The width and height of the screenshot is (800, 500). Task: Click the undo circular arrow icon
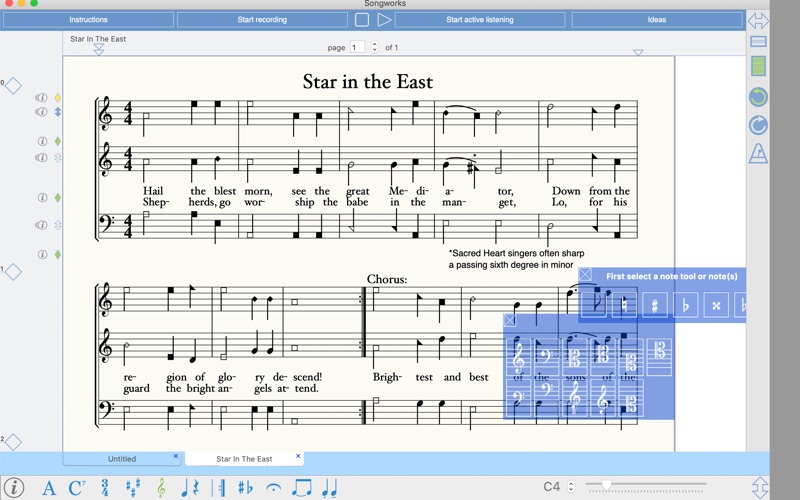[x=758, y=97]
